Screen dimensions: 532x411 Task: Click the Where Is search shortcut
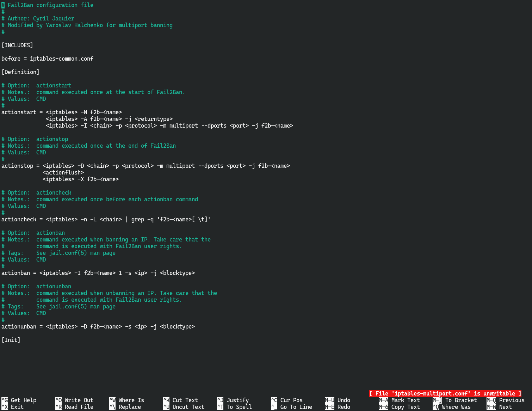click(131, 400)
